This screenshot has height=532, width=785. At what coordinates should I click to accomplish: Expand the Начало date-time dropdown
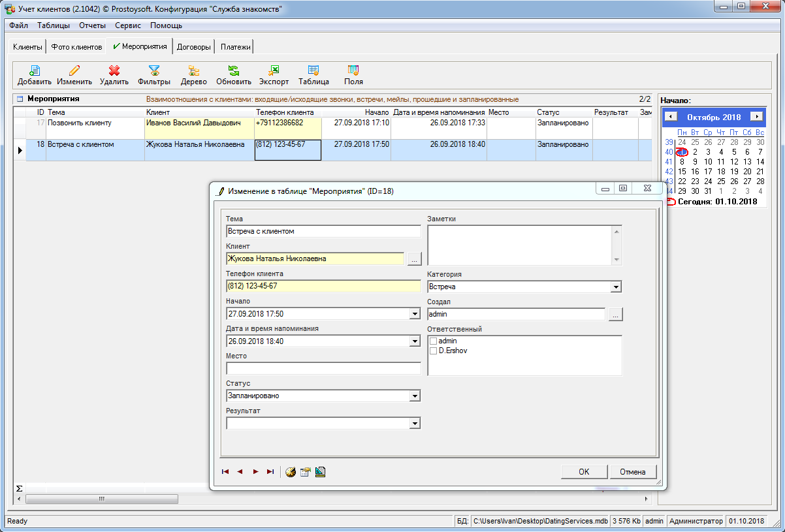(415, 314)
